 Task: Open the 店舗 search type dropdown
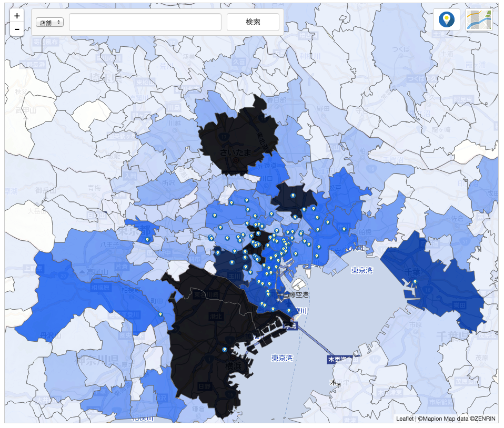49,23
